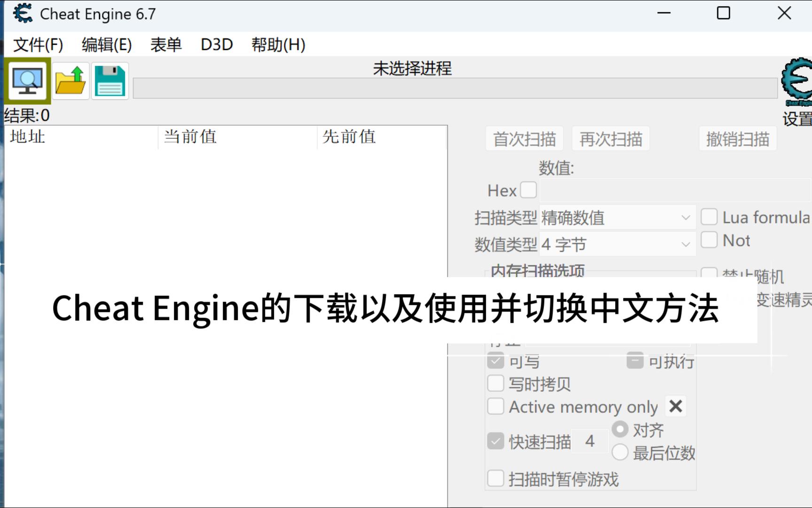Enable 写时拷贝 scan option
Screen dimensions: 812x508
(x=495, y=383)
